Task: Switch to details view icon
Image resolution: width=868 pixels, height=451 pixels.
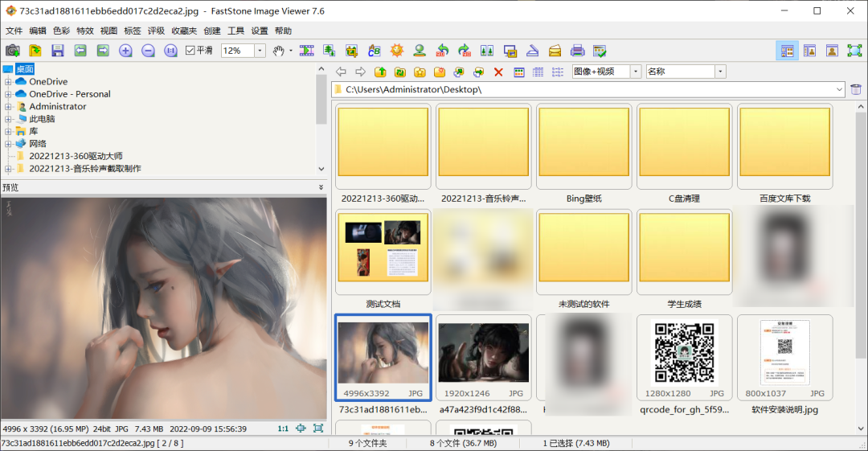Action: coord(538,72)
